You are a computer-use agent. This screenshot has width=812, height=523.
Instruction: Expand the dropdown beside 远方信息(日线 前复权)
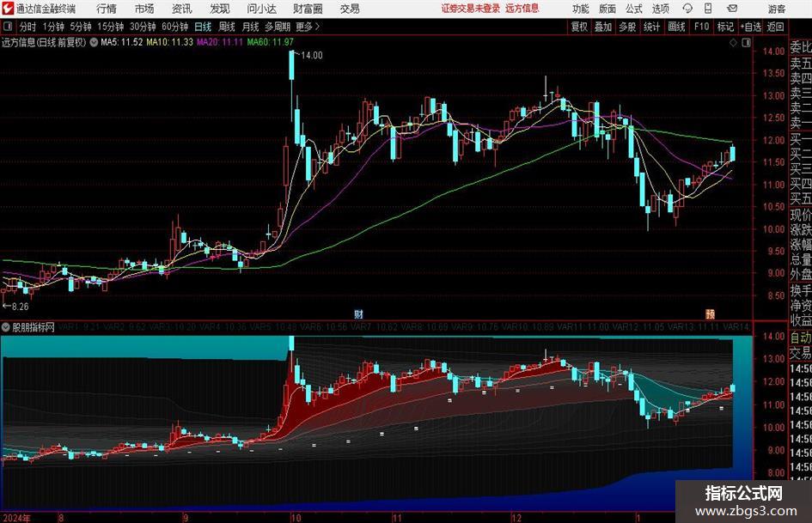94,42
